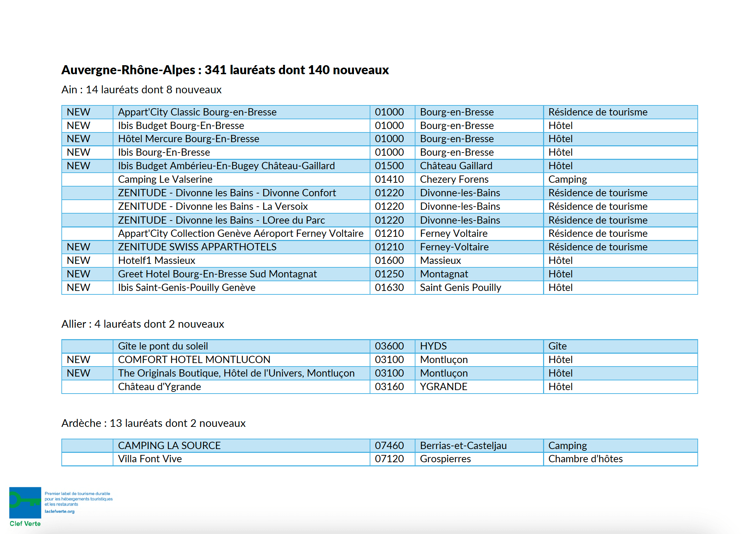Click Appart'City Classic Bourg-en-Bresse cell
This screenshot has width=756, height=534.
[x=241, y=112]
